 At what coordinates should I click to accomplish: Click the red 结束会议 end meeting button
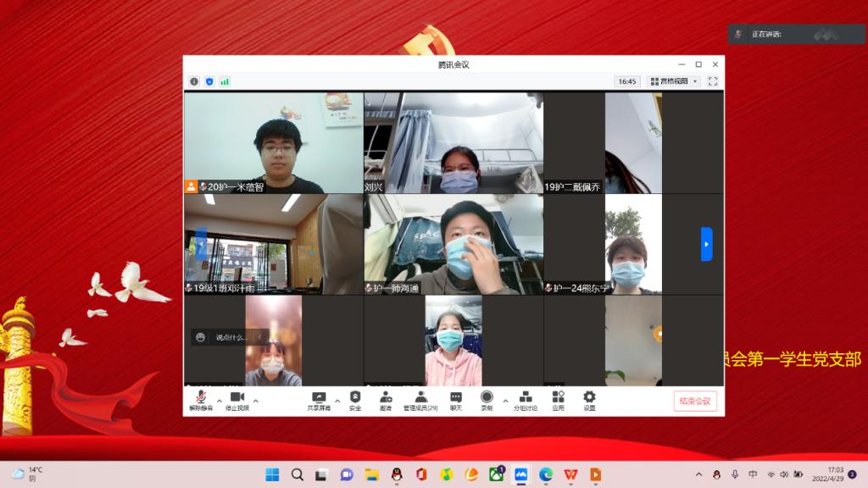click(x=695, y=401)
